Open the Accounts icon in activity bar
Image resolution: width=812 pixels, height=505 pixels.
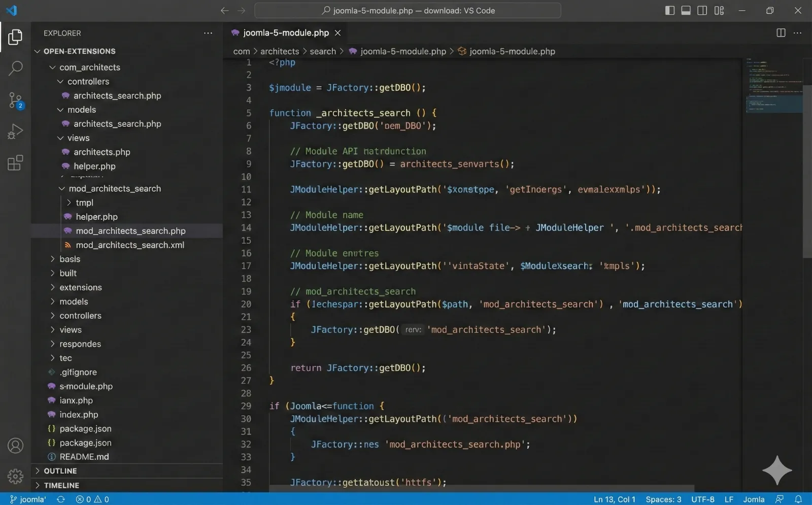15,445
